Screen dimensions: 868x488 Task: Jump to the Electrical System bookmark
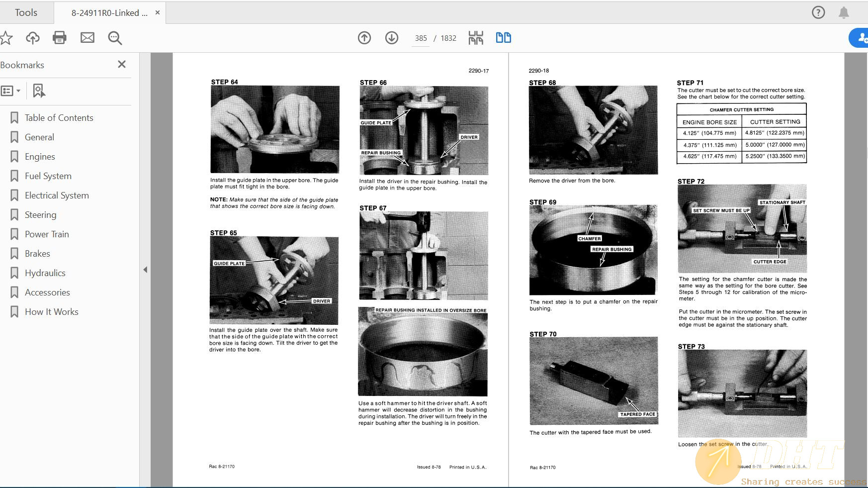(57, 195)
